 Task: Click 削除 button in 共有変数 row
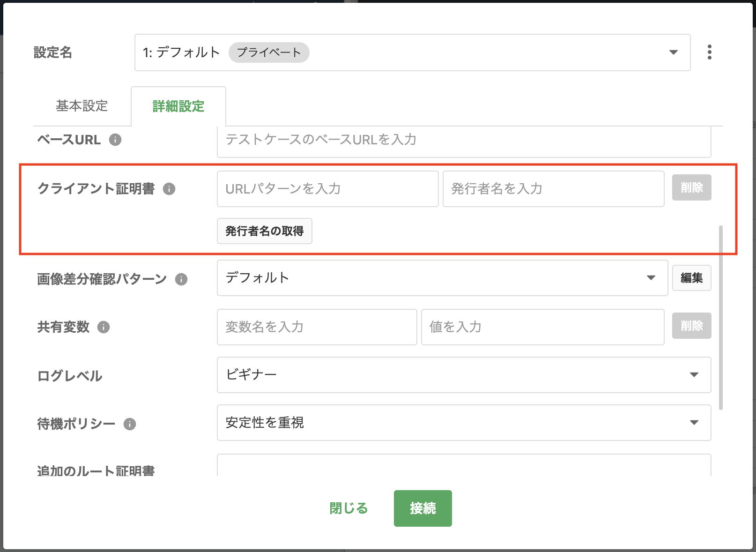(x=692, y=326)
